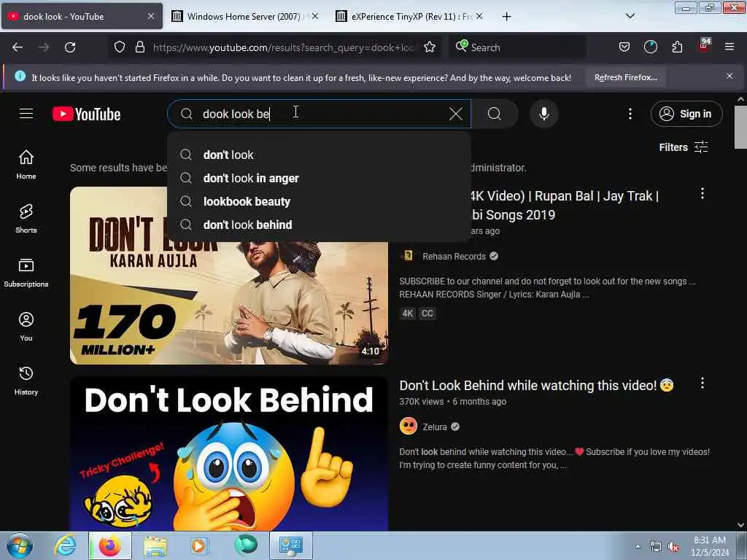Click Sign in button
Image resolution: width=747 pixels, height=560 pixels.
click(686, 114)
